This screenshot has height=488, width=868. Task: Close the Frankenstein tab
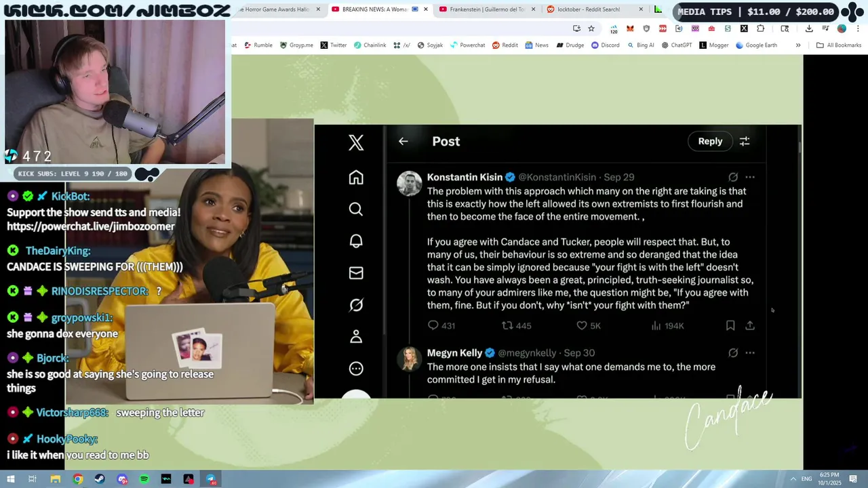pyautogui.click(x=533, y=9)
